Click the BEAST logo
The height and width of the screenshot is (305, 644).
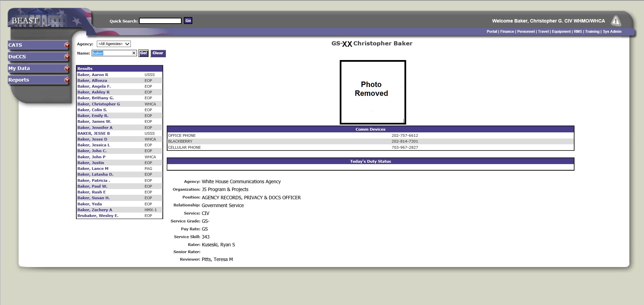coord(25,20)
